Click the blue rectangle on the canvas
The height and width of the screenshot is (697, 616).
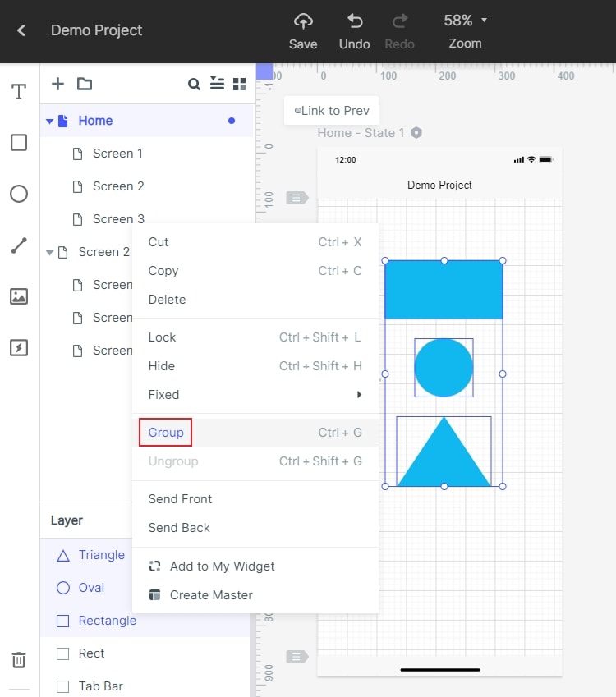coord(444,290)
